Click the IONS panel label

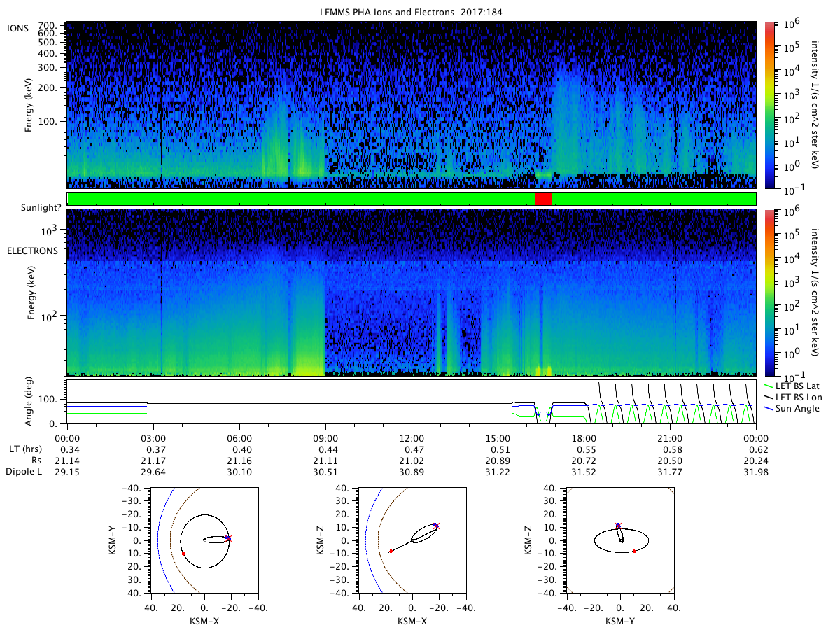point(18,27)
